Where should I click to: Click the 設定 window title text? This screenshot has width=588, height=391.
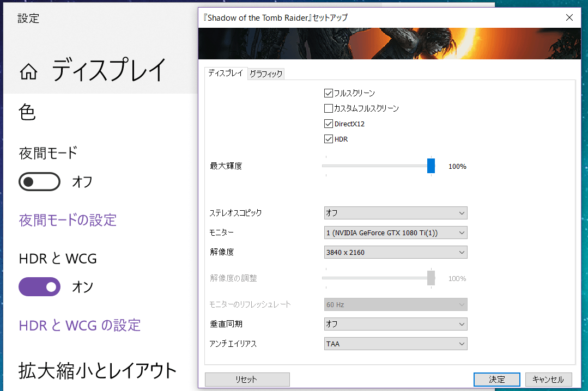pyautogui.click(x=28, y=19)
